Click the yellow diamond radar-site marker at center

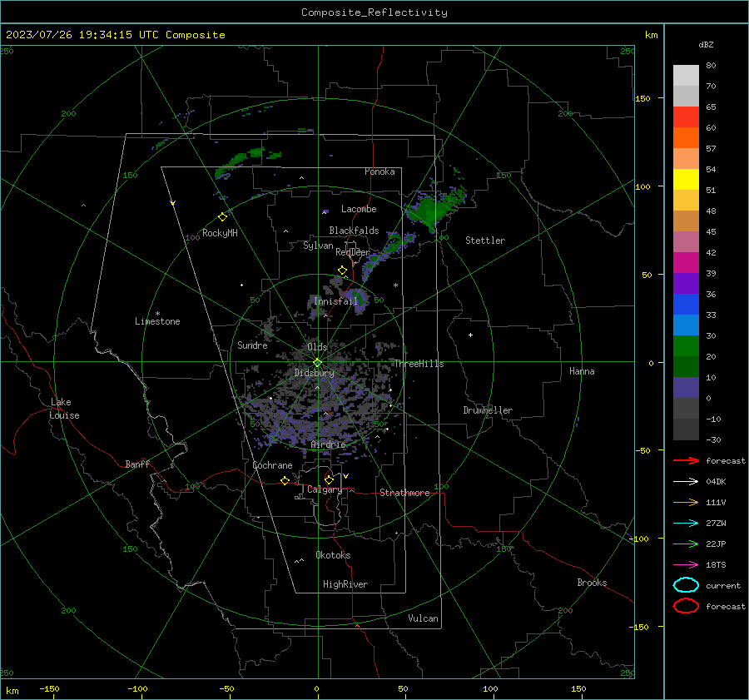318,363
